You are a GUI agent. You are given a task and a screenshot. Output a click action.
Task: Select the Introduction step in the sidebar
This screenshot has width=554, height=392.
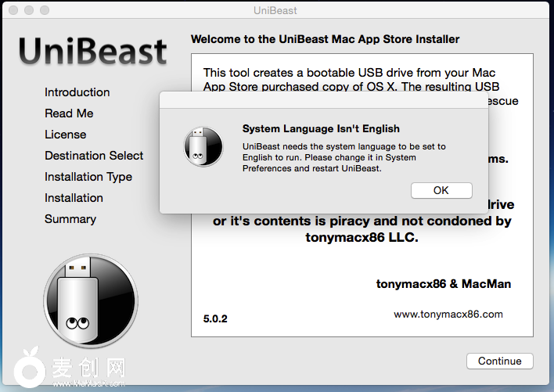pyautogui.click(x=77, y=92)
